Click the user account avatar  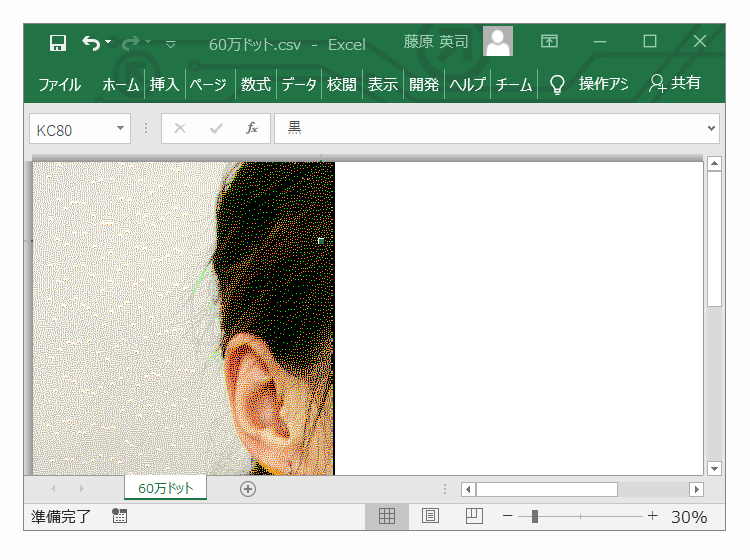click(x=498, y=41)
